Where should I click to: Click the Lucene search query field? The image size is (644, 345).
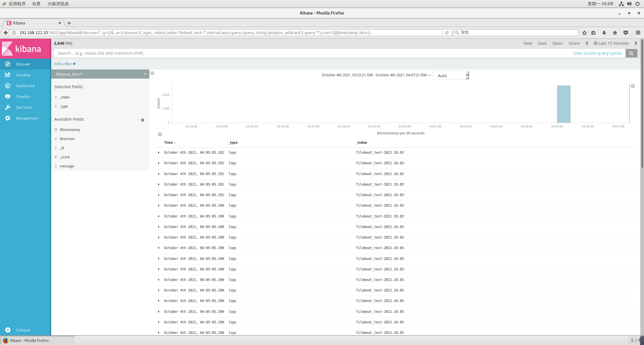313,53
